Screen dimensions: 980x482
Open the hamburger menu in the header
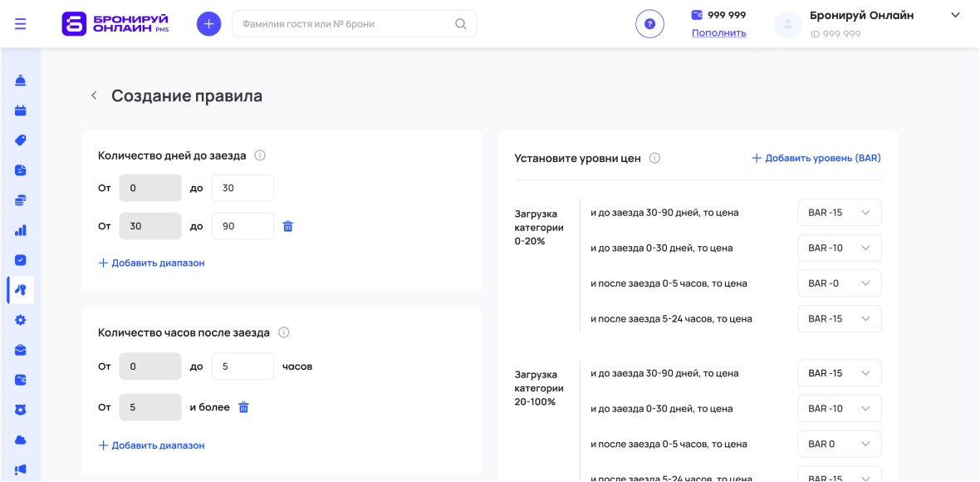pos(20,24)
